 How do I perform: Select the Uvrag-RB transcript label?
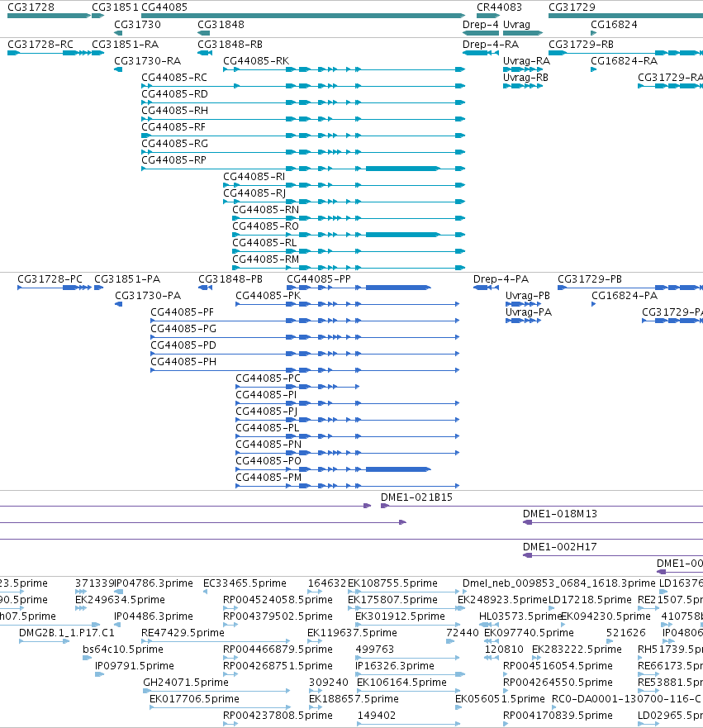[525, 77]
